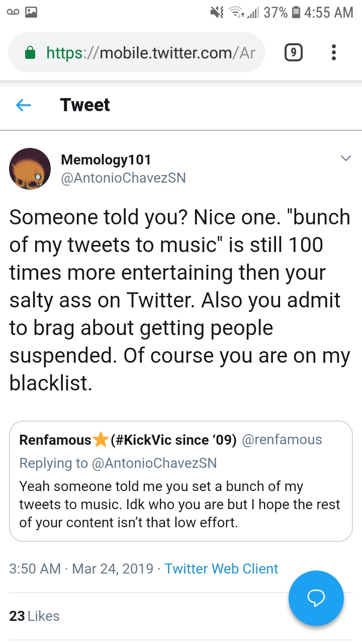This screenshot has width=362, height=644.
Task: Tap the battery icon in status bar
Action: [297, 12]
